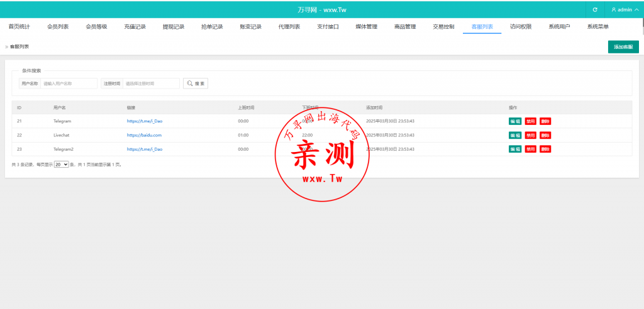Viewport: 644px width, 309px height.
Task: Click the 添加时间 column header
Action: 374,107
